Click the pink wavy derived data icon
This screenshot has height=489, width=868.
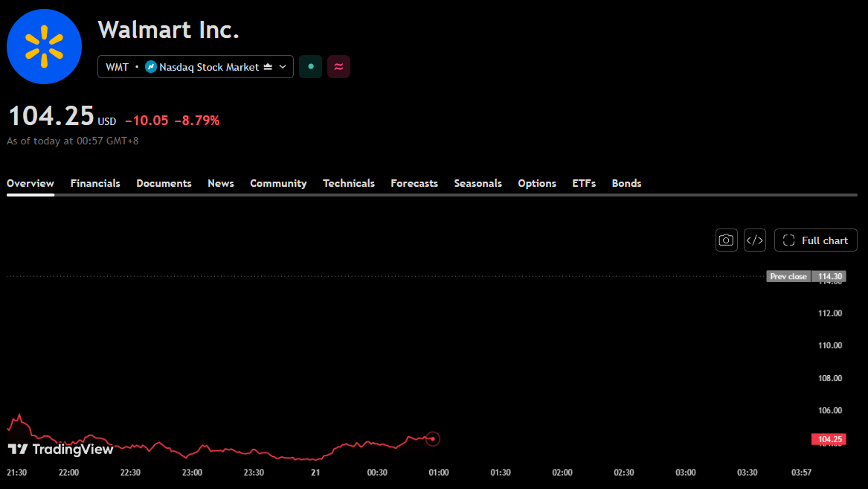(x=338, y=66)
